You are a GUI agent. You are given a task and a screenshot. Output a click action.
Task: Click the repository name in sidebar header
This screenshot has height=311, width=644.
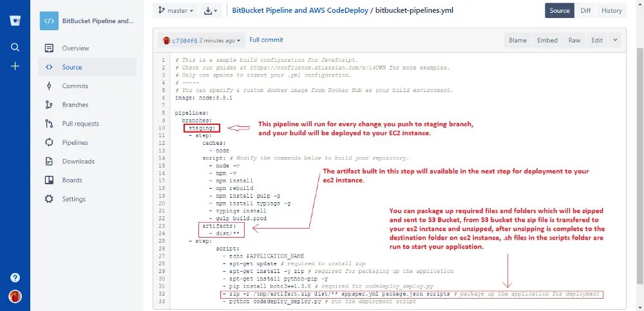pos(98,21)
